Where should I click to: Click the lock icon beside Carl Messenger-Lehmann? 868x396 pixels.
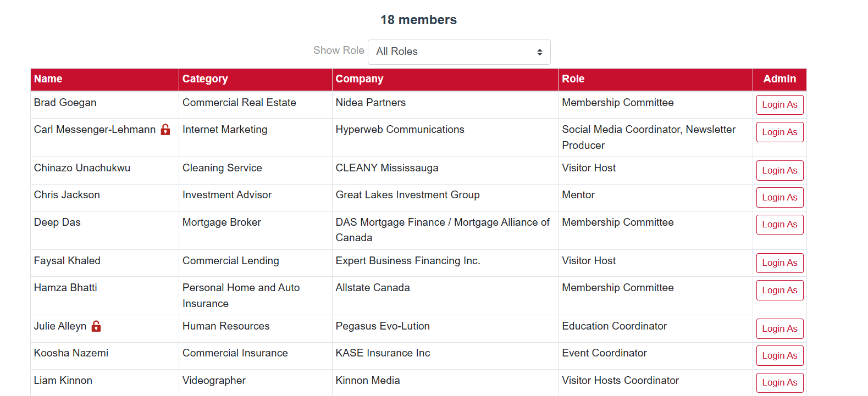point(165,130)
